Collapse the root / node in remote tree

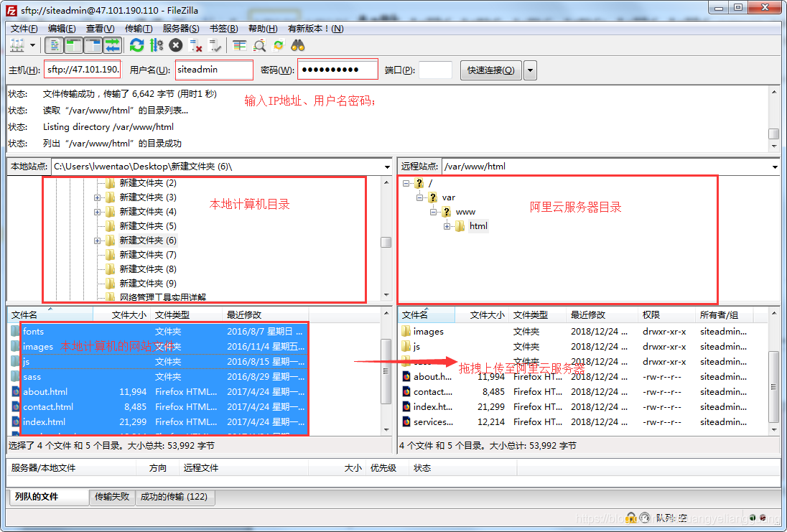(x=406, y=183)
